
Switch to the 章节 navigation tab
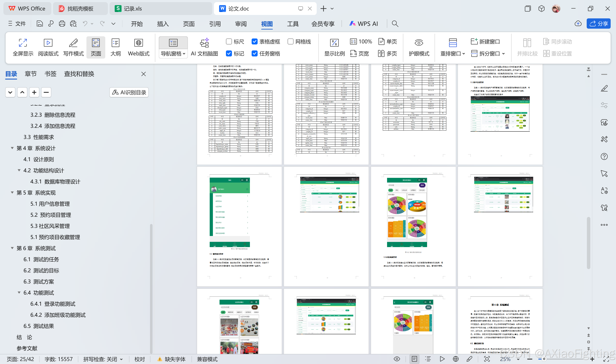[x=31, y=74]
